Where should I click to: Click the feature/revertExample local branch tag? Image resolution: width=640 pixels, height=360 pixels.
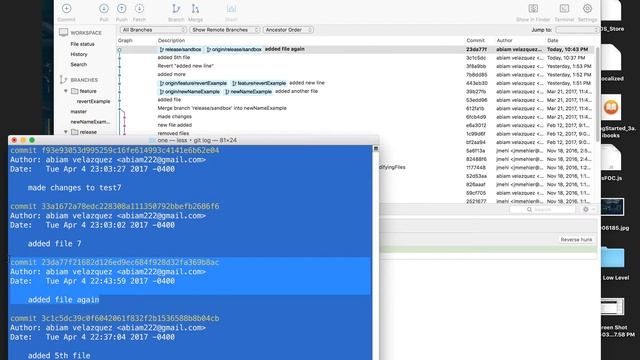[x=259, y=83]
